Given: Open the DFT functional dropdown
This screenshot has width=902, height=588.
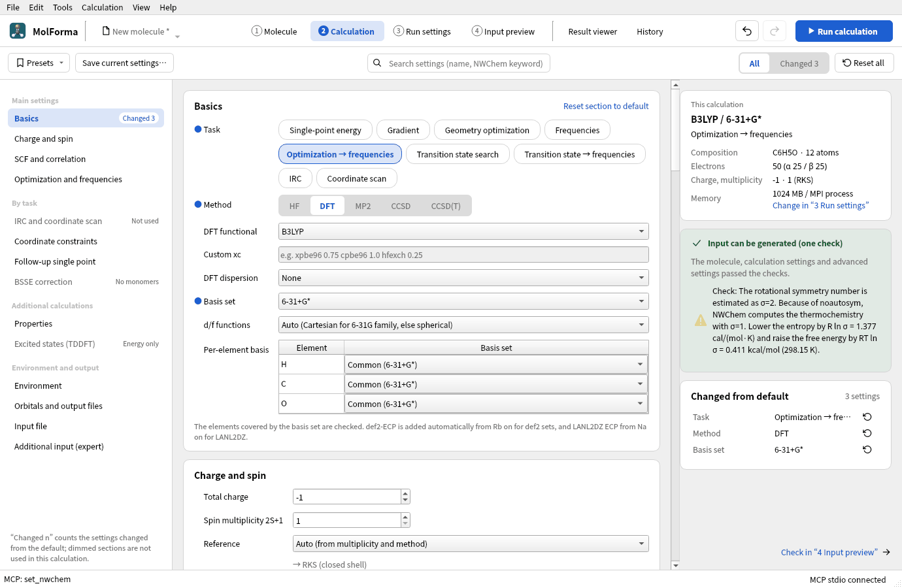Looking at the screenshot, I should (463, 231).
